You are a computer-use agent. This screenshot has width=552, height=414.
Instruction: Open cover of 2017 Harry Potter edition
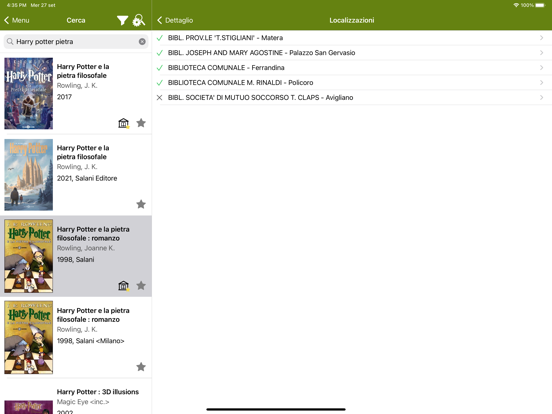point(29,93)
